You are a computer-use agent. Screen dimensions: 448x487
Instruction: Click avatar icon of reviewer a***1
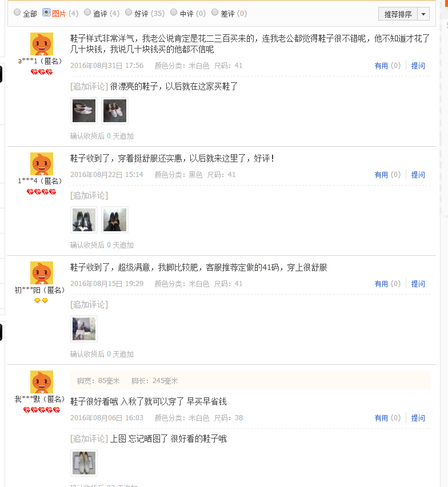tap(42, 44)
